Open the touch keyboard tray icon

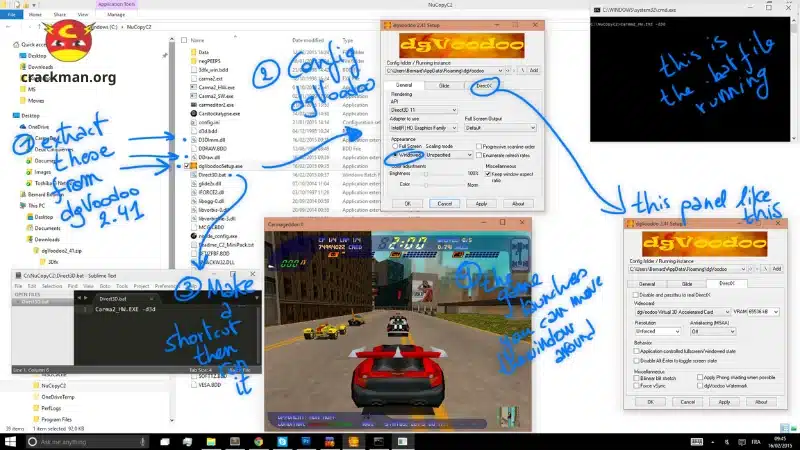696,442
